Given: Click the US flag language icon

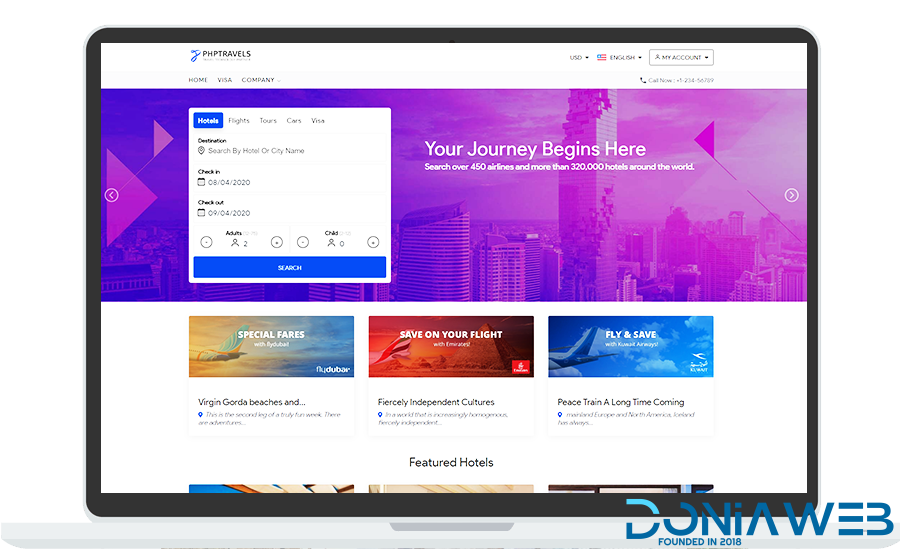Looking at the screenshot, I should click(602, 58).
